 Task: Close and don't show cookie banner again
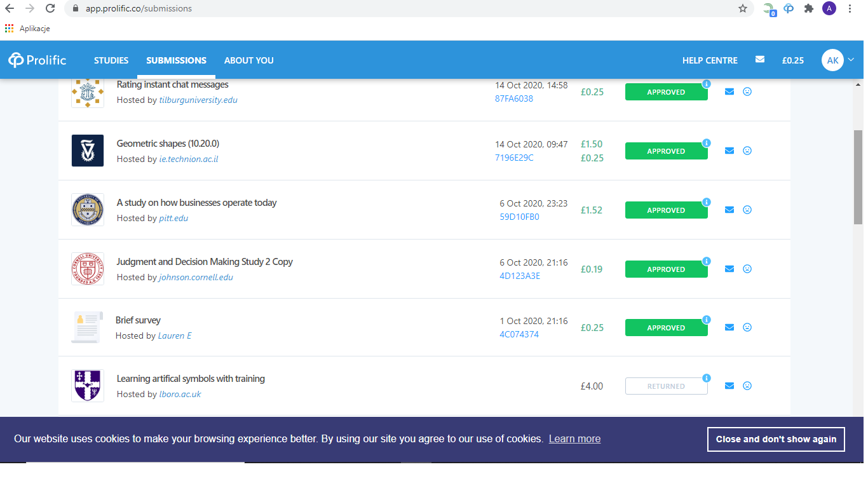pos(776,439)
